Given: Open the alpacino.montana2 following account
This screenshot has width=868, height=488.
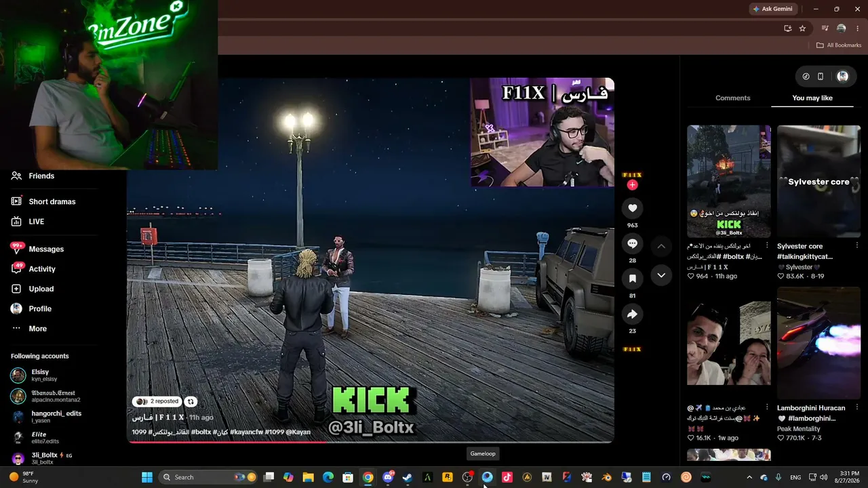Looking at the screenshot, I should tap(46, 396).
